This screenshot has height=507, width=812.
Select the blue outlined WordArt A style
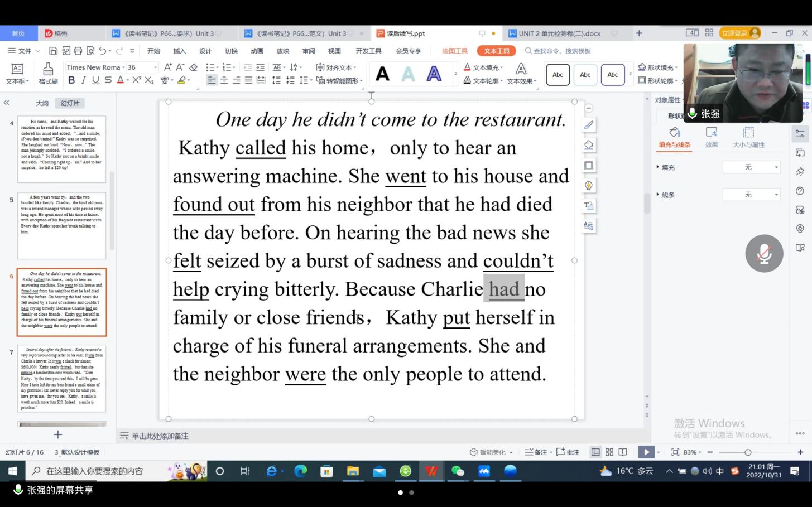click(434, 74)
